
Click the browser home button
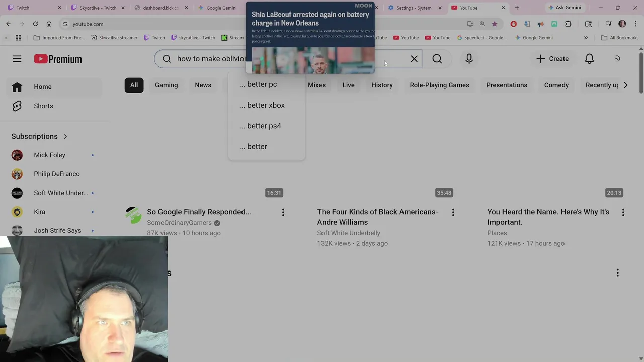point(49,24)
